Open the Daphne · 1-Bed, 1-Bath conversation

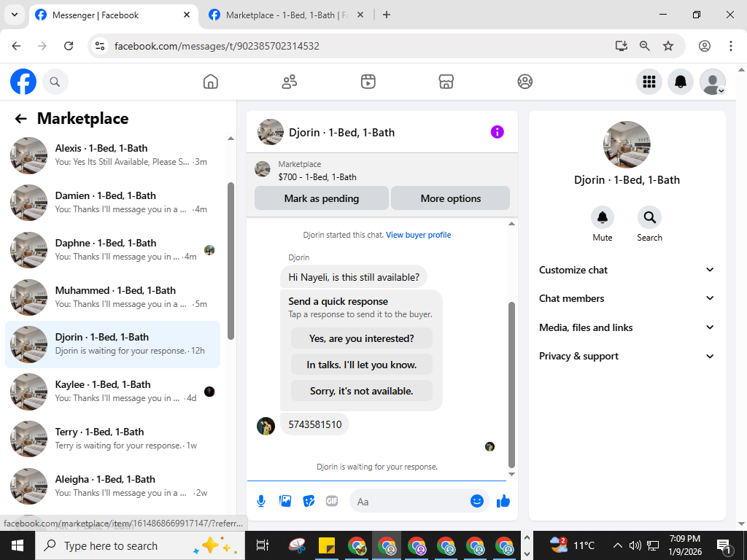[113, 250]
